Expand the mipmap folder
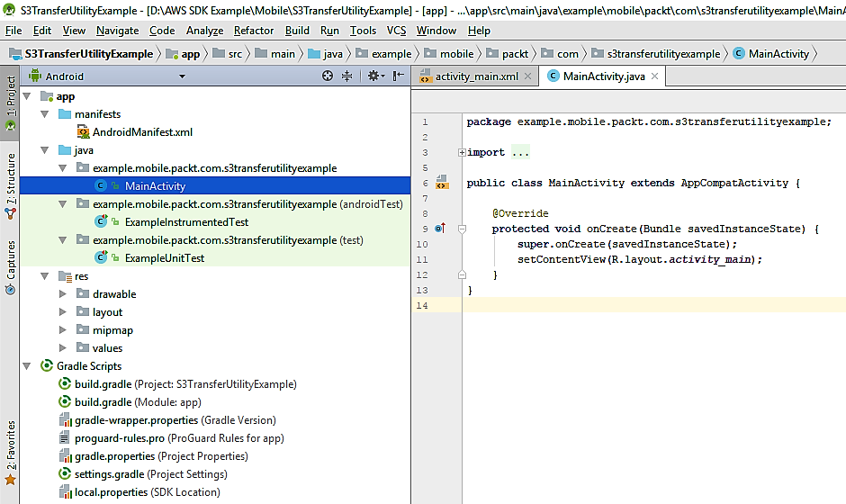 point(63,330)
